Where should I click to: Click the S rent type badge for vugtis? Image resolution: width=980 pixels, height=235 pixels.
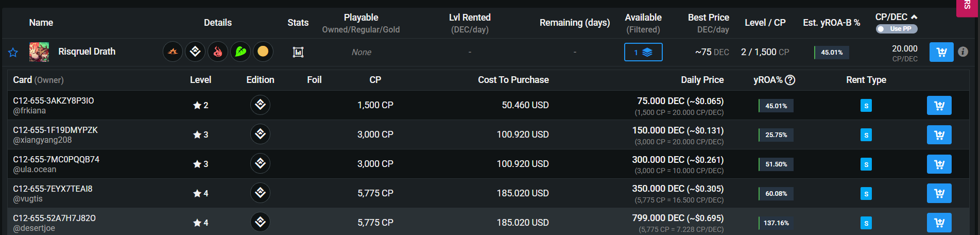coord(866,194)
